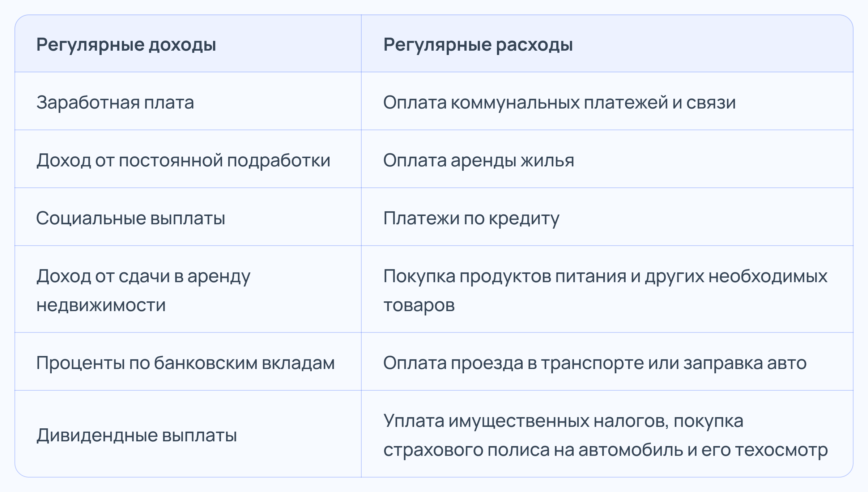Click the "Уплата имущественных налогов" text line
Viewport: 868px width, 492px height.
[525, 421]
